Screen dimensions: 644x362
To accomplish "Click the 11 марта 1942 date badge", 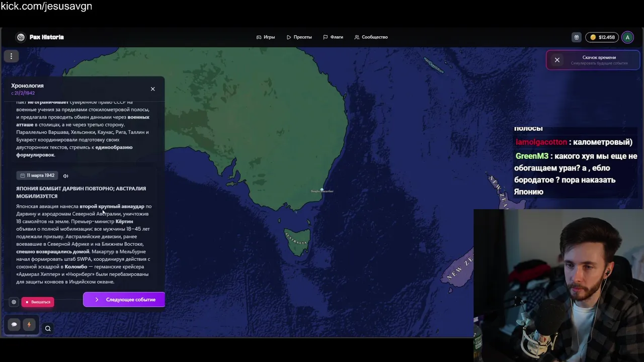I will 37,175.
